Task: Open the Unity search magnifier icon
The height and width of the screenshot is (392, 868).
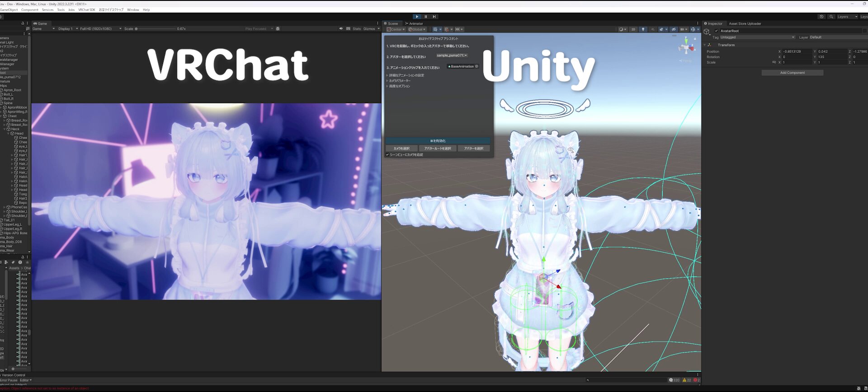Action: (x=831, y=17)
